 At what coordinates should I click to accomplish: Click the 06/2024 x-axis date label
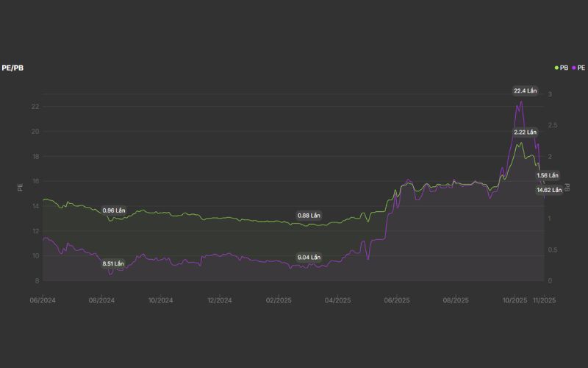coord(43,300)
